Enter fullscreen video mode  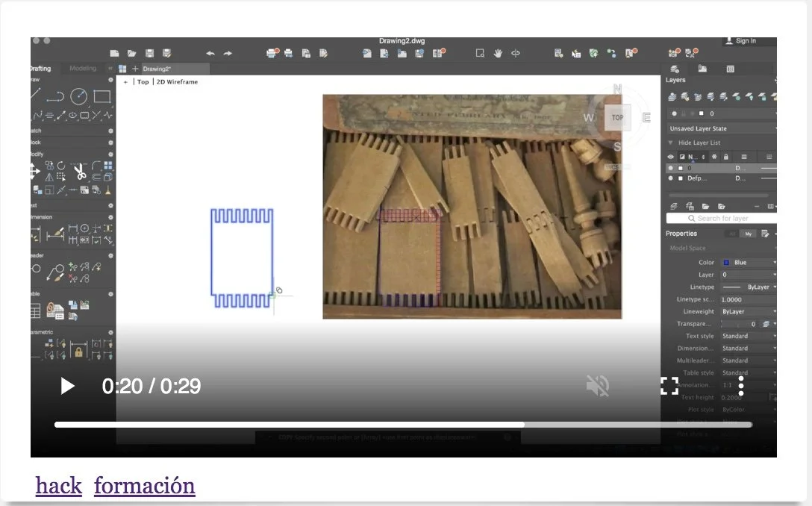669,386
